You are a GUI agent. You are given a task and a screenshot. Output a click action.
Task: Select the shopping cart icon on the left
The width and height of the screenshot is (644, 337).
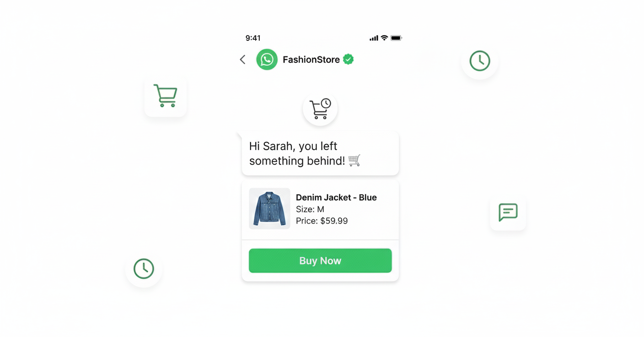click(x=166, y=95)
